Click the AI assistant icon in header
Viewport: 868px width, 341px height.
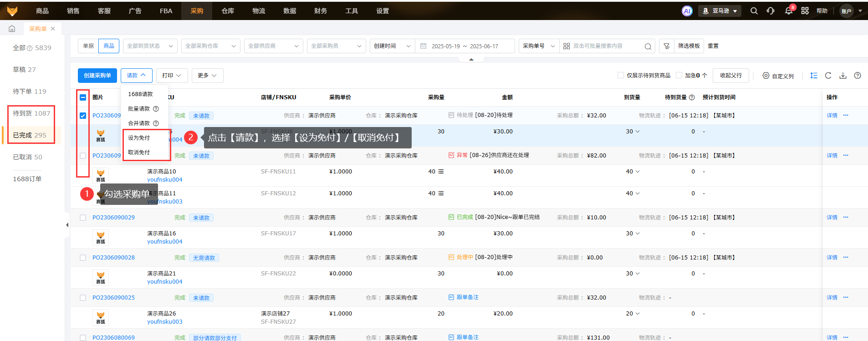687,11
